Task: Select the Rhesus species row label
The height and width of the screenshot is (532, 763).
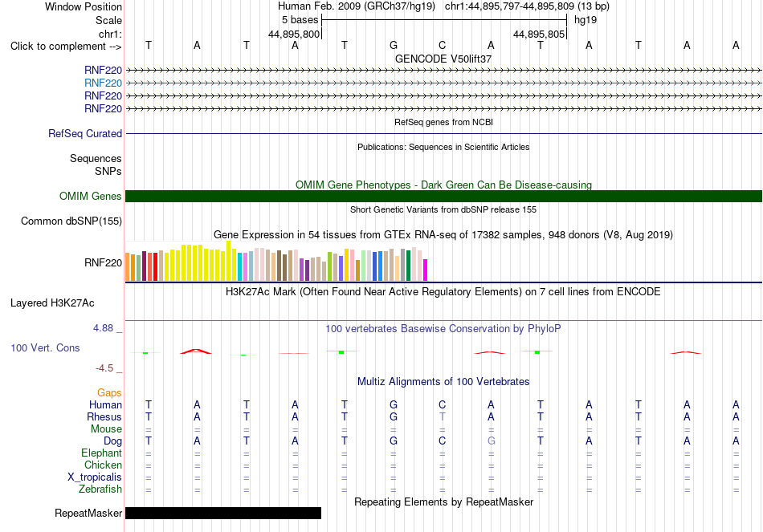Action: point(104,416)
